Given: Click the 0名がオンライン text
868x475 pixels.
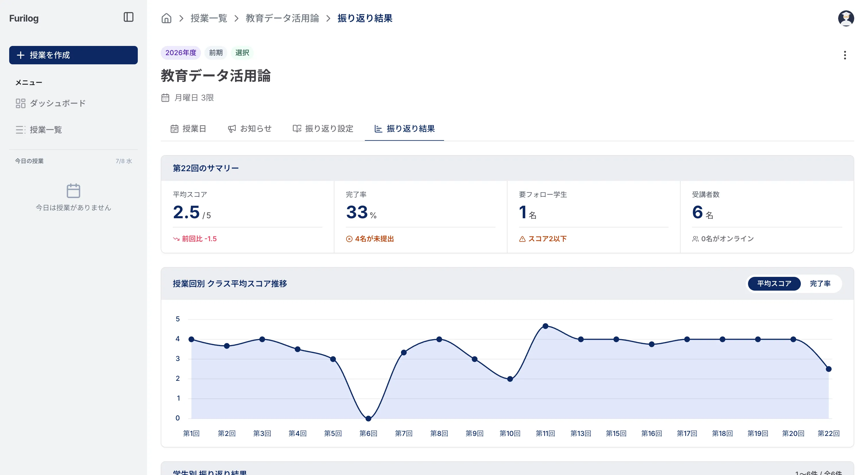Looking at the screenshot, I should (x=727, y=239).
